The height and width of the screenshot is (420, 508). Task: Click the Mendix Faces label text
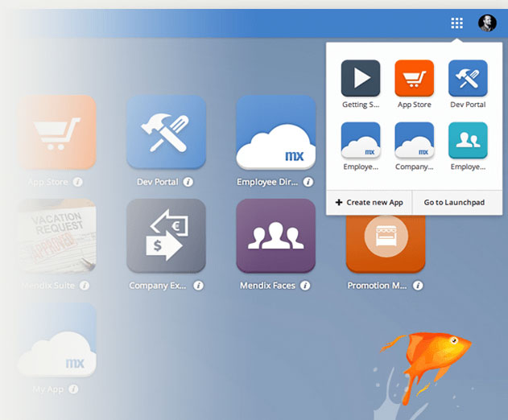point(267,286)
